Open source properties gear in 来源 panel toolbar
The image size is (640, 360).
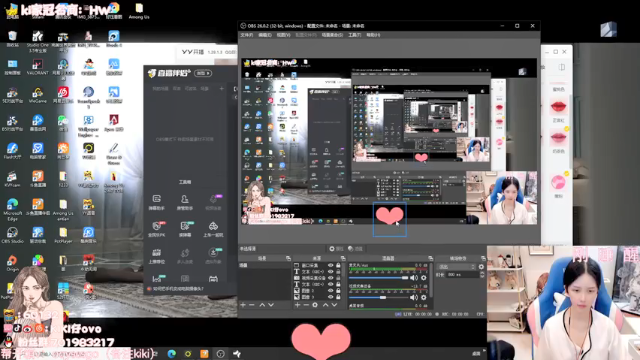pos(315,305)
